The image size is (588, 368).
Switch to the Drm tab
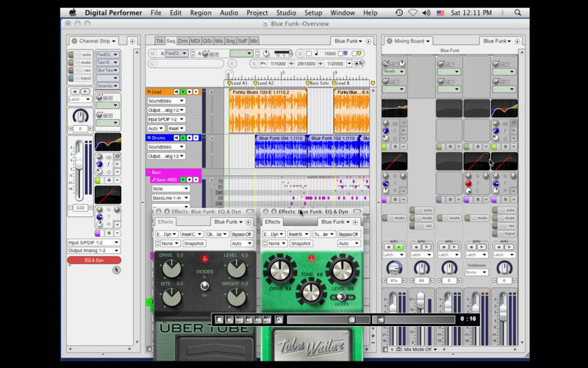click(182, 41)
